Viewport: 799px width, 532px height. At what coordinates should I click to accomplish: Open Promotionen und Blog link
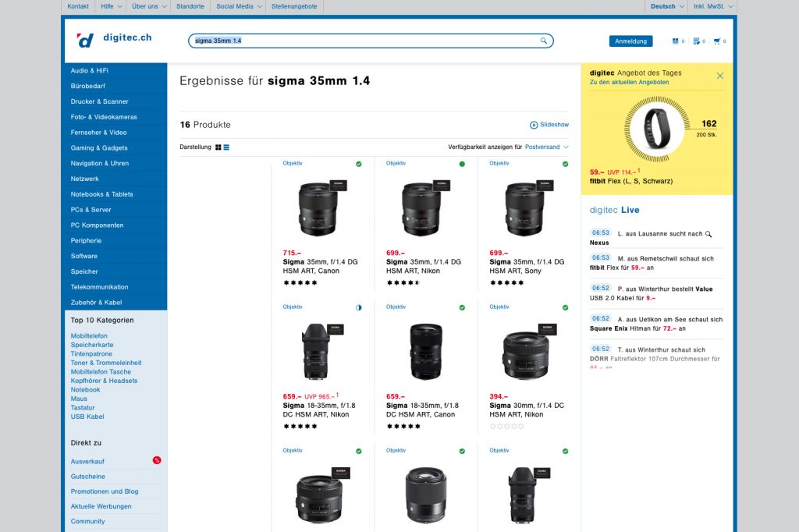105,491
